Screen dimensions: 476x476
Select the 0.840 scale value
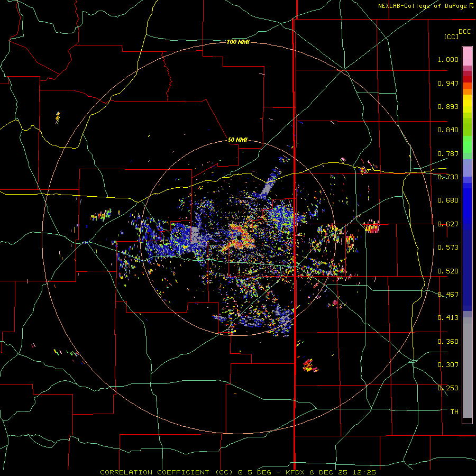point(448,130)
